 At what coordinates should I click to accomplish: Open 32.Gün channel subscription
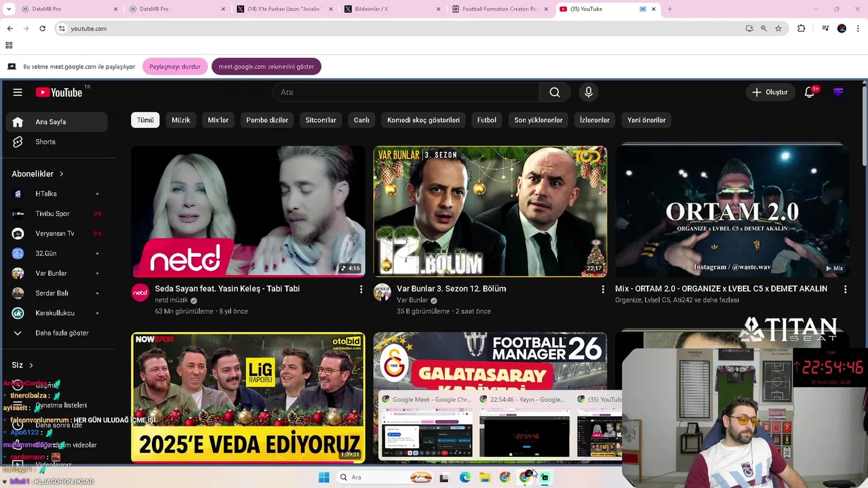click(x=57, y=253)
